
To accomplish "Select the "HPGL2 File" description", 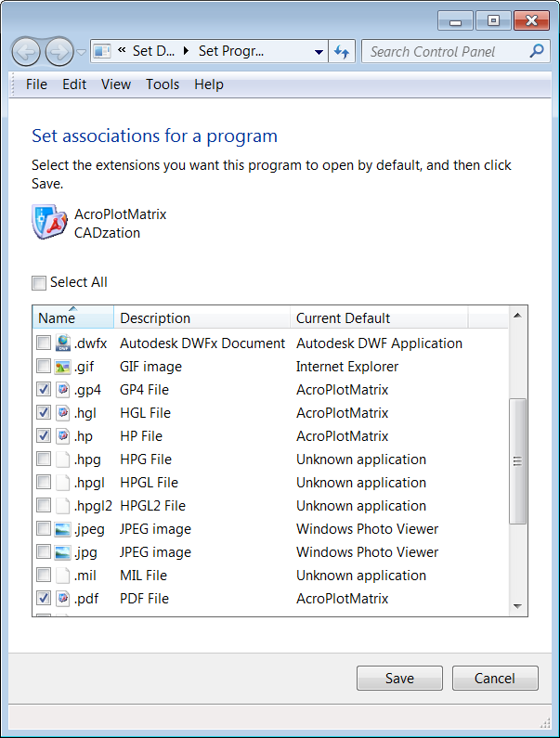I will tap(152, 506).
